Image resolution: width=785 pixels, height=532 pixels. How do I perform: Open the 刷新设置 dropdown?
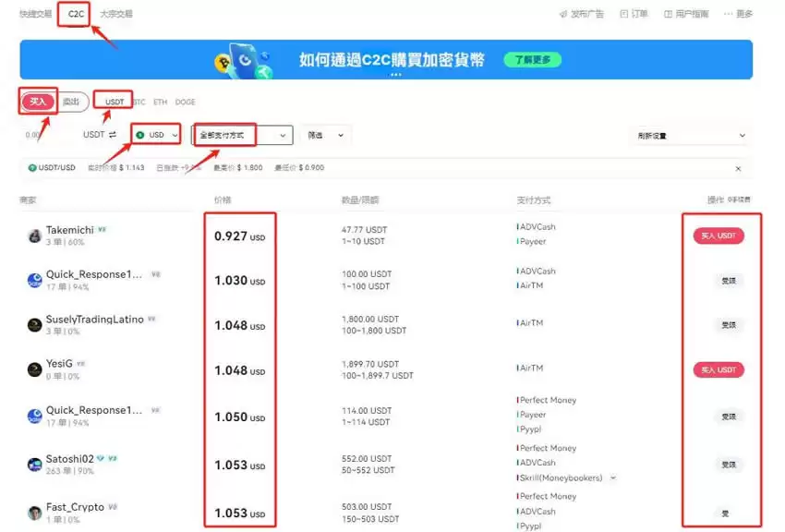coord(690,134)
